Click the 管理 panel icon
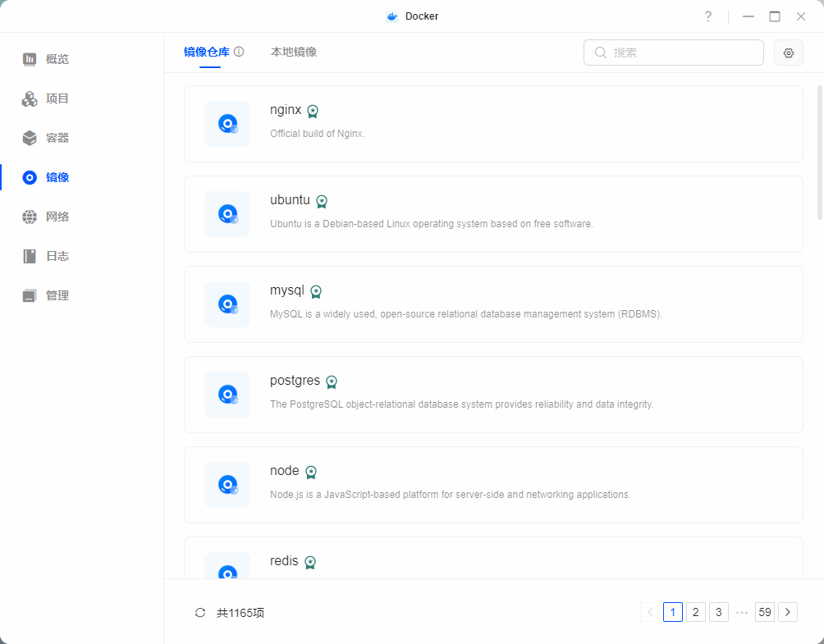This screenshot has height=644, width=824. (x=30, y=295)
